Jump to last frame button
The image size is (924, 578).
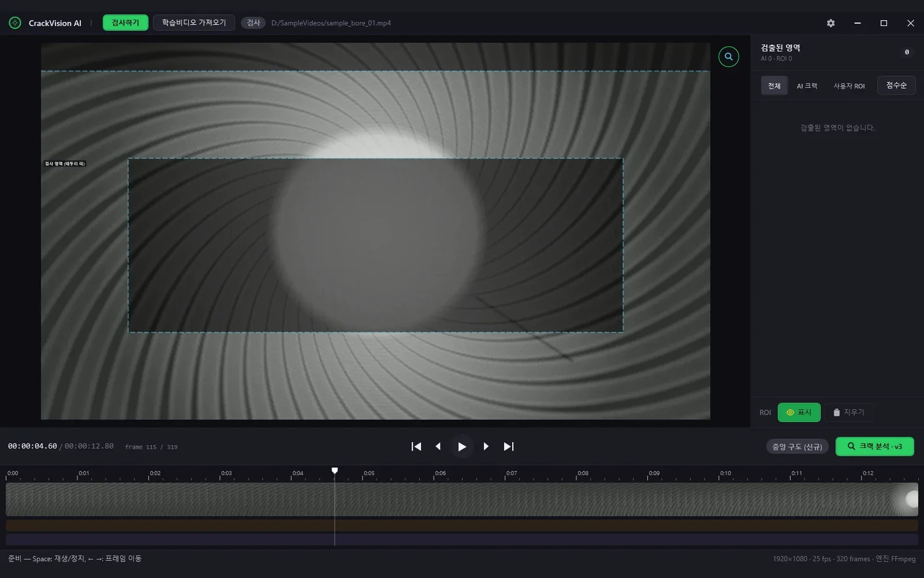508,446
